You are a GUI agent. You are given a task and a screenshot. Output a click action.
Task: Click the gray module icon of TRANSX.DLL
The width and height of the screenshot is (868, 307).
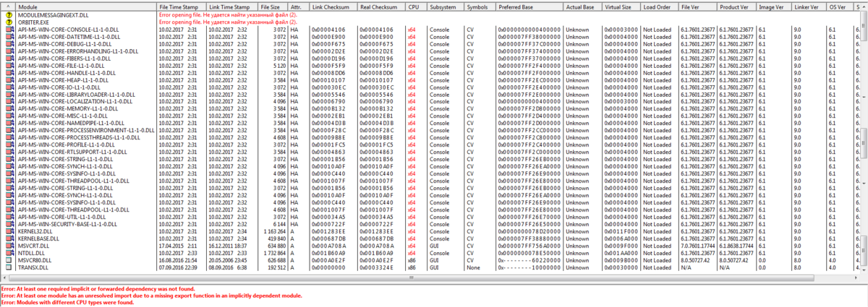coord(9,267)
